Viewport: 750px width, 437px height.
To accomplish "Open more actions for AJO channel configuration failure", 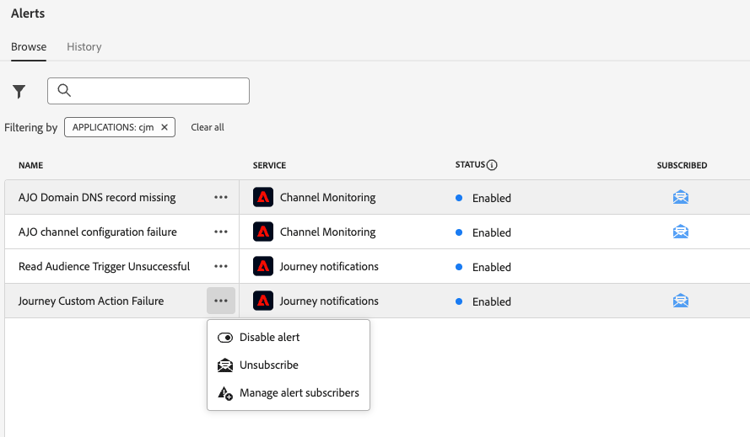I will tap(221, 232).
